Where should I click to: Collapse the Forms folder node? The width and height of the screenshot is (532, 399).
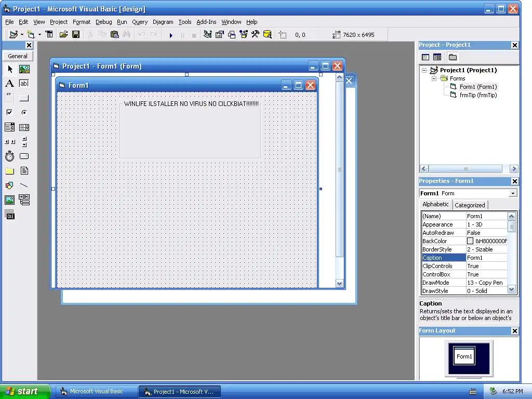tap(434, 78)
